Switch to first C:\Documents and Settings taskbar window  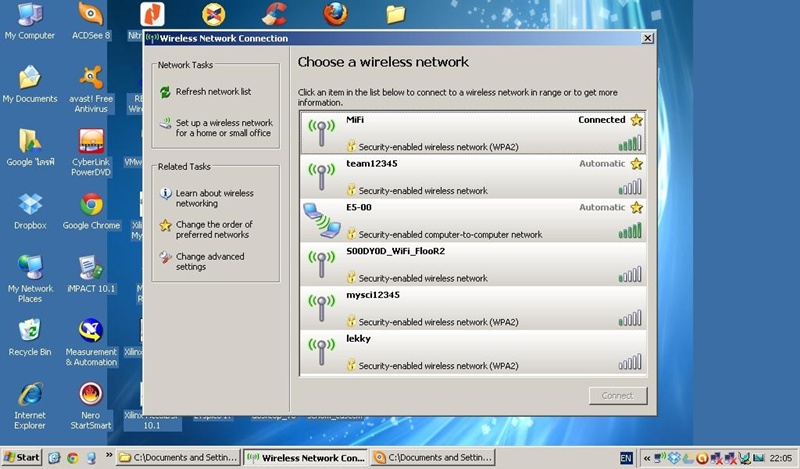[x=179, y=457]
